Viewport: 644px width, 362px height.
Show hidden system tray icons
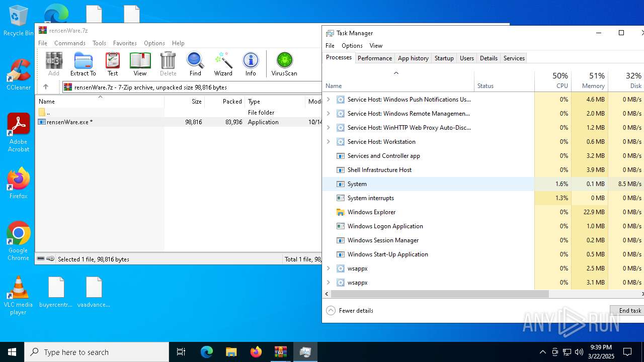point(542,352)
